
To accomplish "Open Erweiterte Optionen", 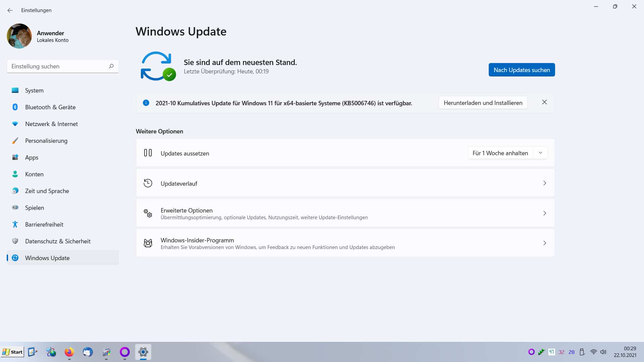I will click(x=345, y=213).
